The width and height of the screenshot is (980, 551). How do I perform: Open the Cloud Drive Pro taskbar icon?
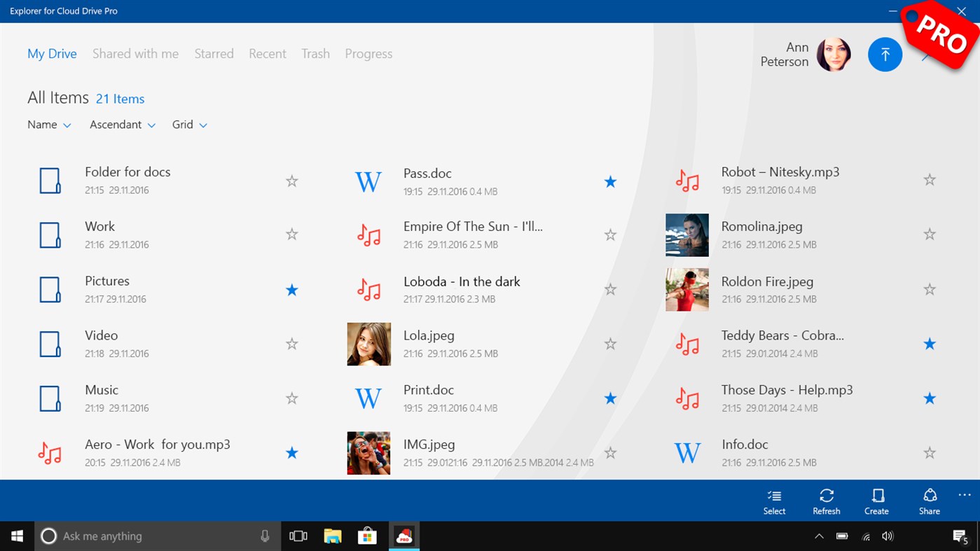pos(403,536)
